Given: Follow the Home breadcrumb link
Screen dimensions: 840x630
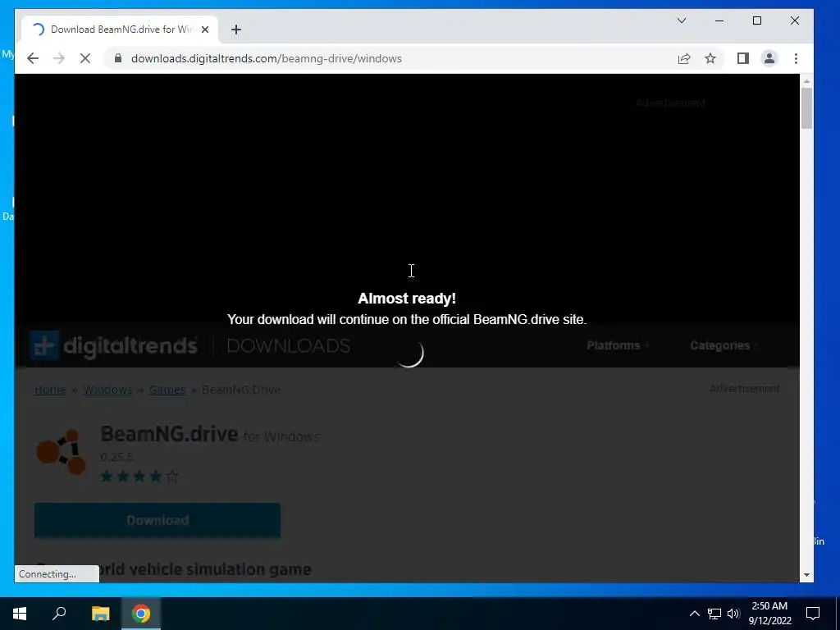Looking at the screenshot, I should [50, 390].
